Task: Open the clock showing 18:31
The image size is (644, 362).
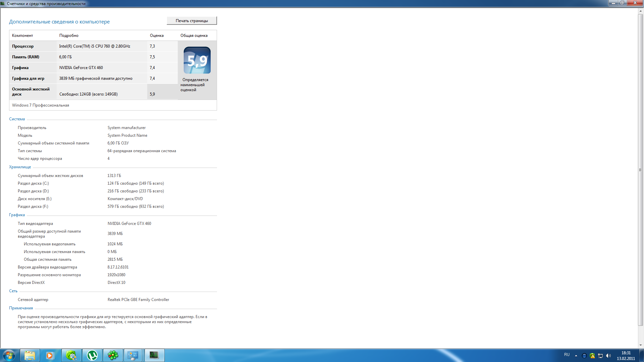Action: coord(626,356)
